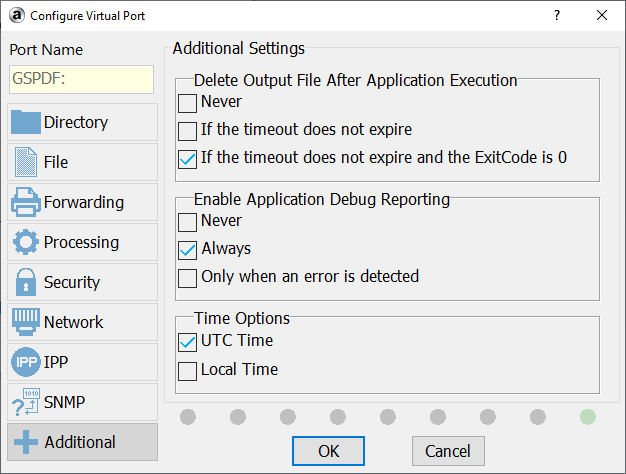Click the Network port icon
Image resolution: width=626 pixels, height=474 pixels.
click(26, 322)
